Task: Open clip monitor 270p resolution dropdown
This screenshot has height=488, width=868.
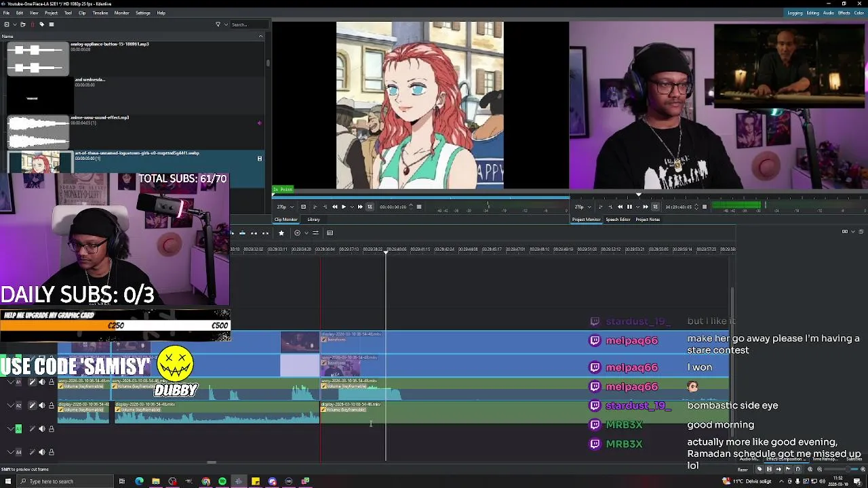Action: coord(283,207)
